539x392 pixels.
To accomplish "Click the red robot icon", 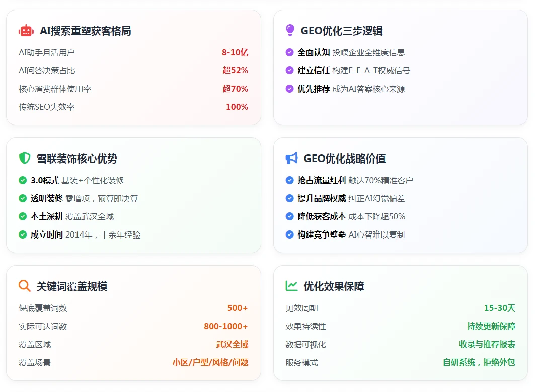I will pyautogui.click(x=26, y=31).
